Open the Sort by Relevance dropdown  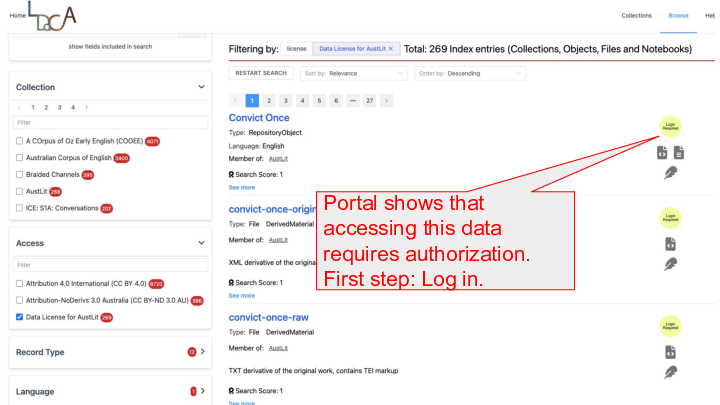(x=354, y=73)
